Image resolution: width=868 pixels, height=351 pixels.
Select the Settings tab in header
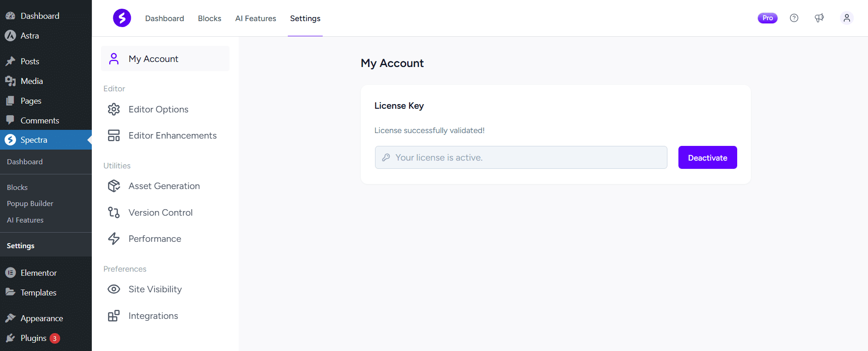coord(305,18)
